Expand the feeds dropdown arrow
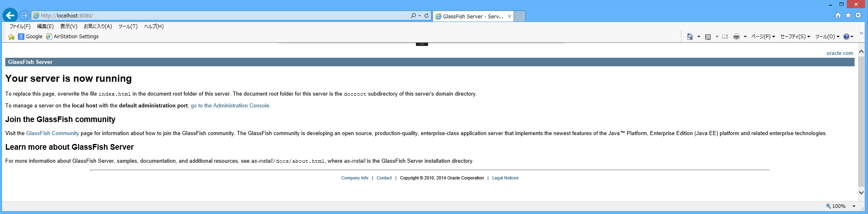The width and height of the screenshot is (868, 214). (x=717, y=37)
